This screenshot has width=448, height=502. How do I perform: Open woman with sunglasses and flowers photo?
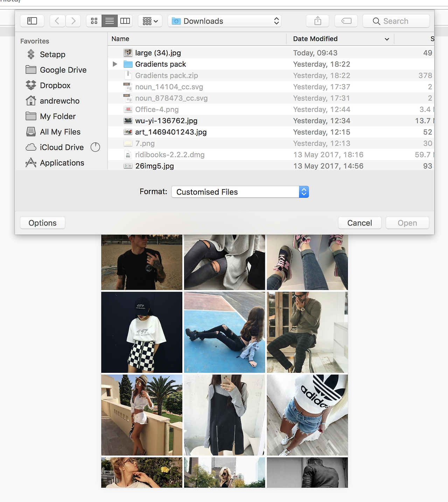coord(142,472)
